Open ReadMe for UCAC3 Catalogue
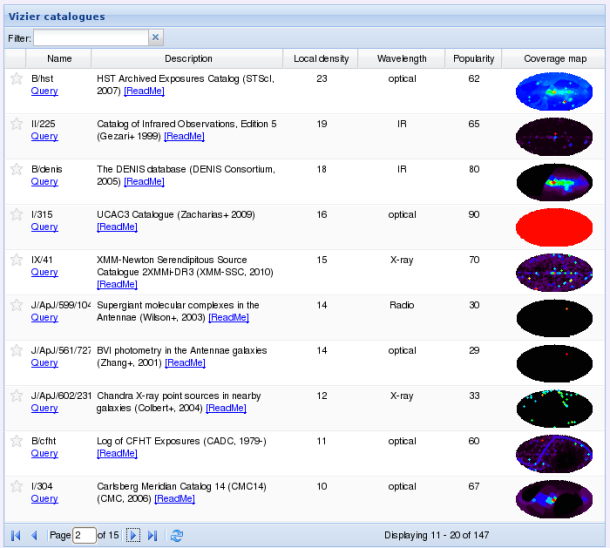Screen dimensions: 610x548 (x=117, y=227)
